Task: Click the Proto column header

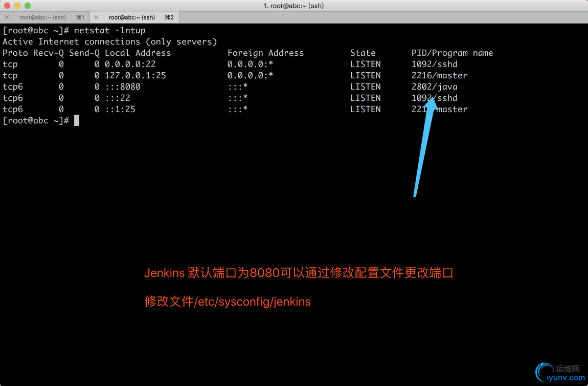Action: (15, 53)
